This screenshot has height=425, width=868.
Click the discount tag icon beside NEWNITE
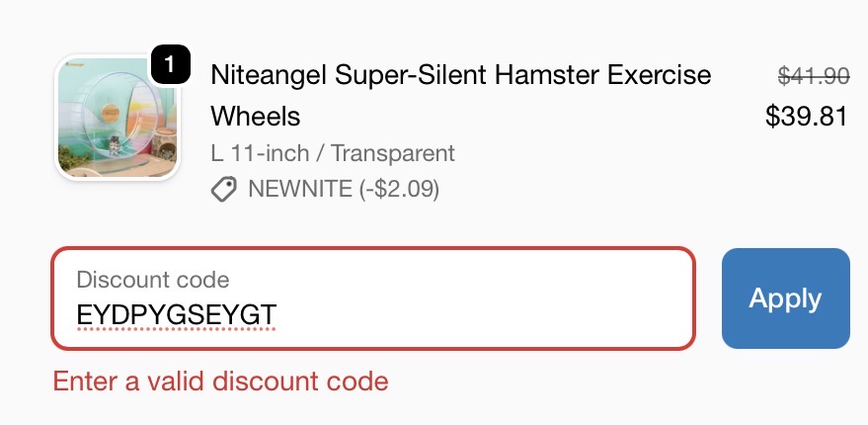click(223, 189)
